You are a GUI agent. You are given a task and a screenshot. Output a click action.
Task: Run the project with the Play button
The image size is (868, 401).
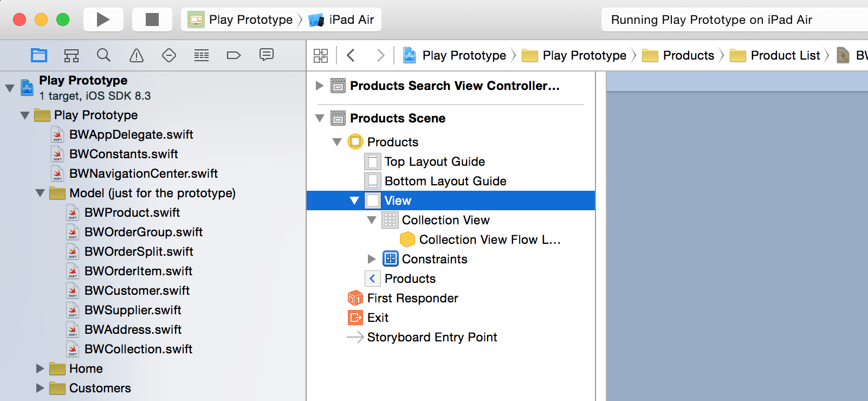[x=103, y=20]
